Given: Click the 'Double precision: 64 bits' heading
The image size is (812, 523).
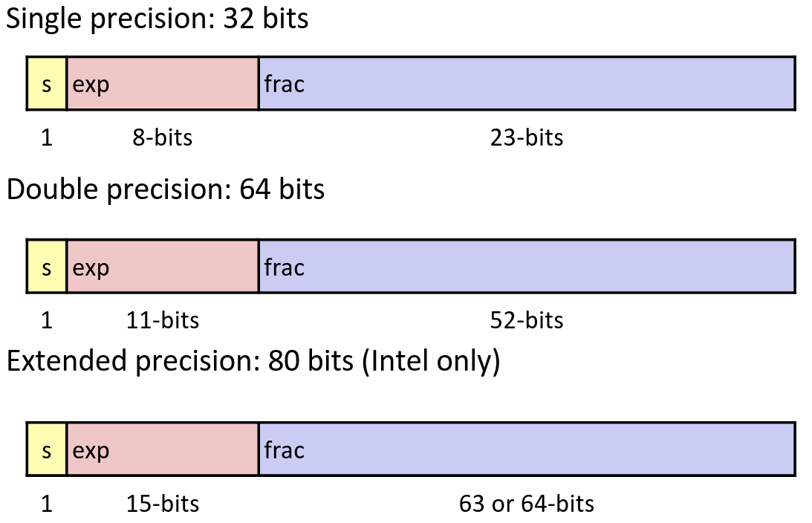Looking at the screenshot, I should pos(165,189).
